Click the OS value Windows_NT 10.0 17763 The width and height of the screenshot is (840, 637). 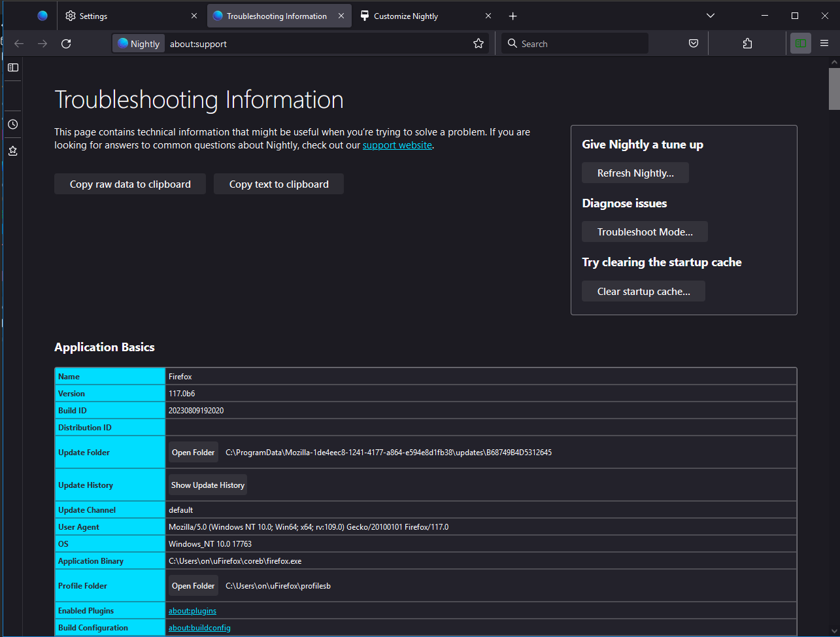click(210, 543)
